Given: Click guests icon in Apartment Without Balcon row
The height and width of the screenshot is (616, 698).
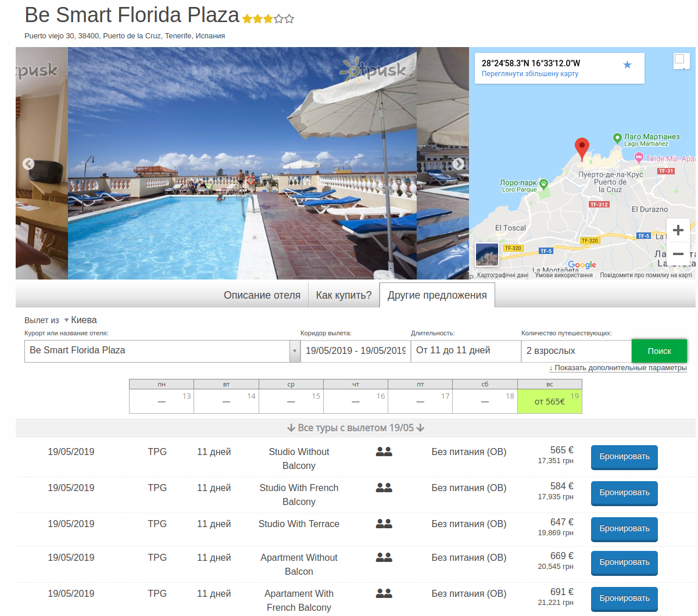Looking at the screenshot, I should coord(384,557).
